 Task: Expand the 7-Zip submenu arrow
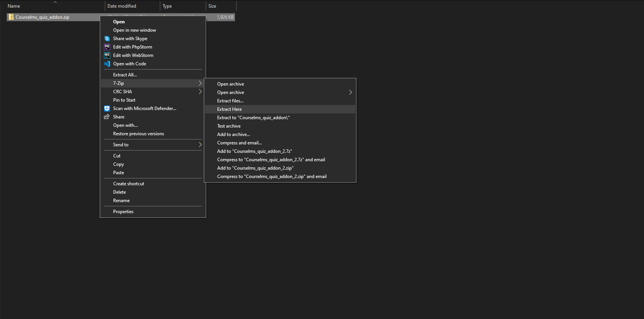(x=200, y=83)
